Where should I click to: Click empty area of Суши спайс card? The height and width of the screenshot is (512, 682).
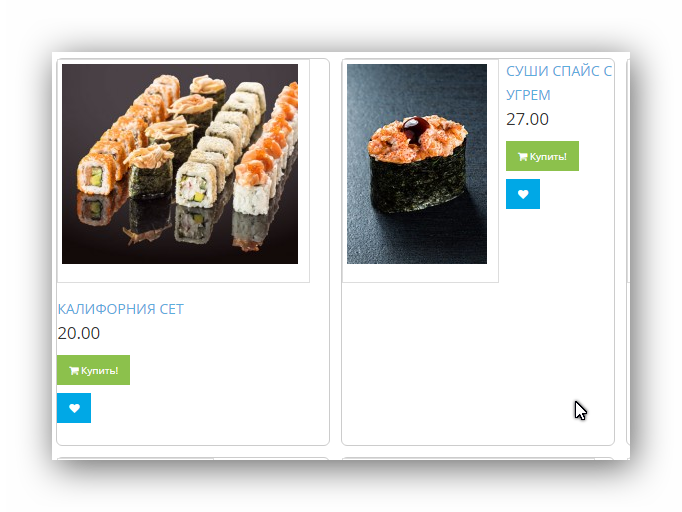478,363
